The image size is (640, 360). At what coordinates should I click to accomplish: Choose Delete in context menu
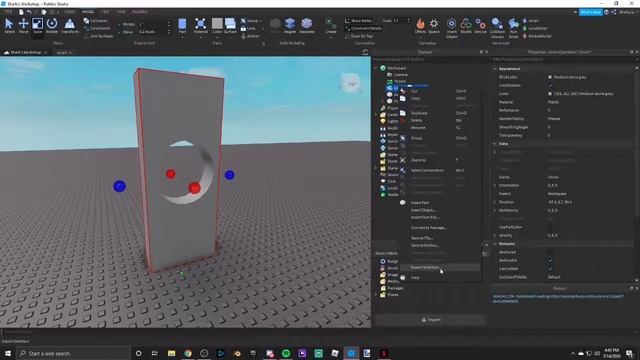(x=440, y=120)
